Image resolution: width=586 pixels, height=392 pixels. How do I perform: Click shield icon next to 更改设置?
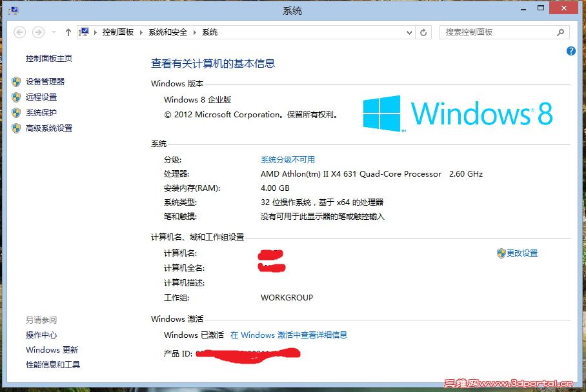(x=501, y=253)
